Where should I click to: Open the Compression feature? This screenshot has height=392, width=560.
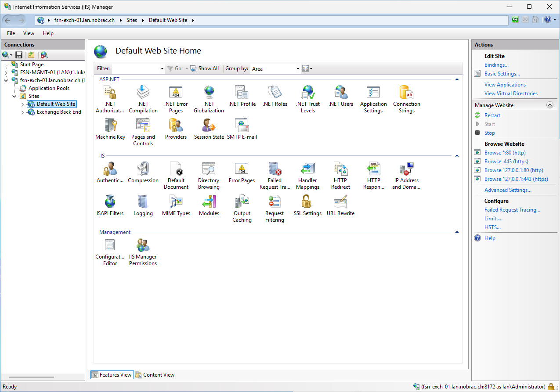point(143,173)
